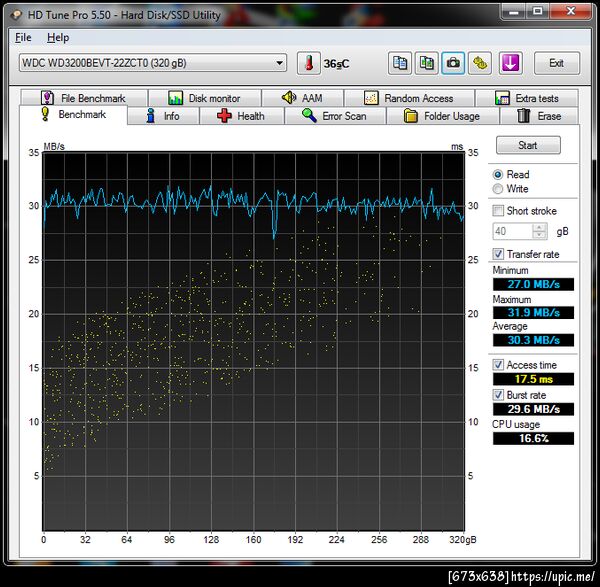Screen dimensions: 600x587
Task: Select the Write radio button
Action: coord(497,189)
